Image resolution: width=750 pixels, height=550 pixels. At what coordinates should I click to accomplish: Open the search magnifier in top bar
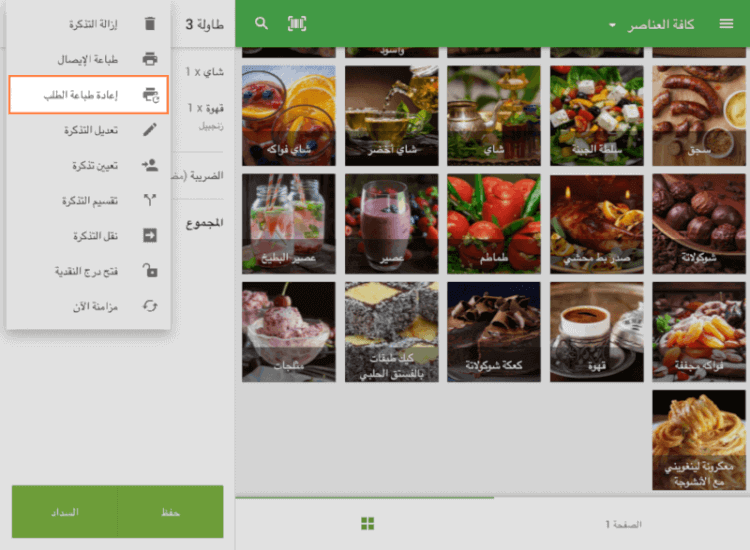point(262,23)
